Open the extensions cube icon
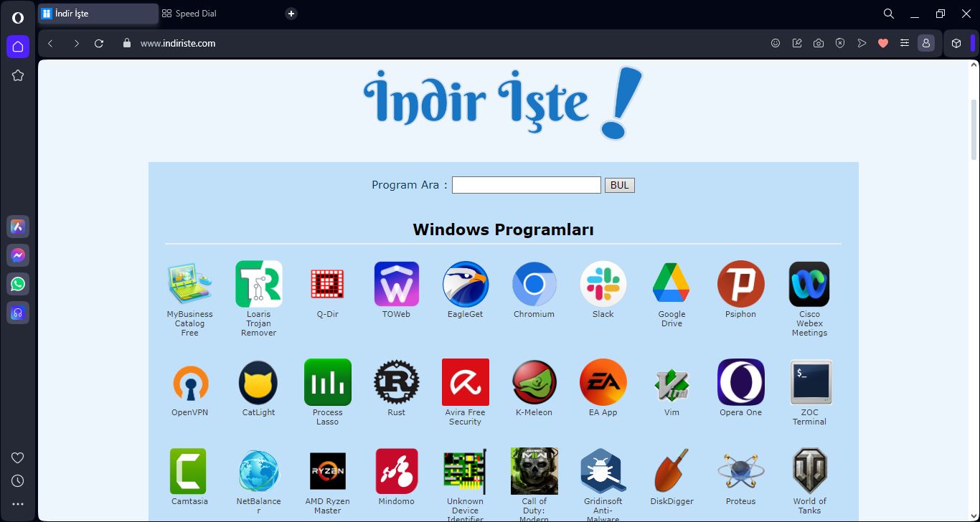 point(956,43)
